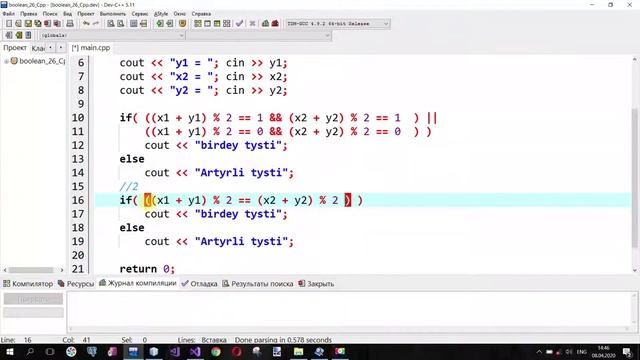Open the Окно menu
The width and height of the screenshot is (640, 360).
point(180,14)
